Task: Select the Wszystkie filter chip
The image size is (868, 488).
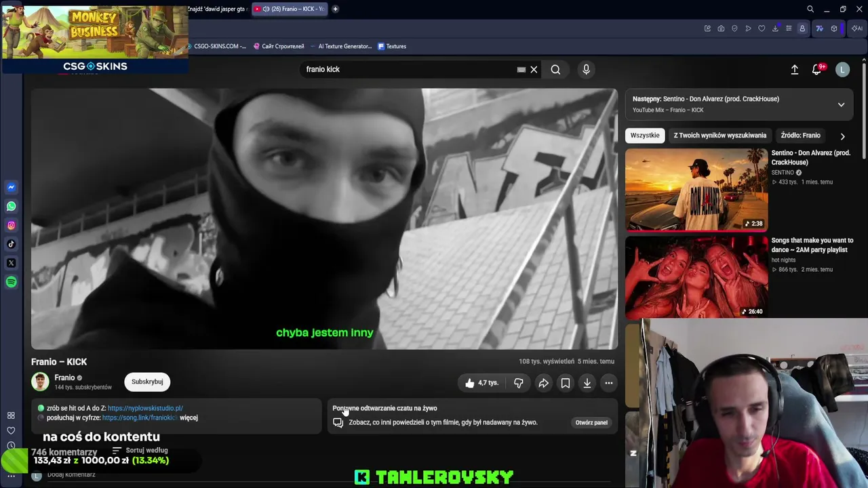Action: click(645, 136)
